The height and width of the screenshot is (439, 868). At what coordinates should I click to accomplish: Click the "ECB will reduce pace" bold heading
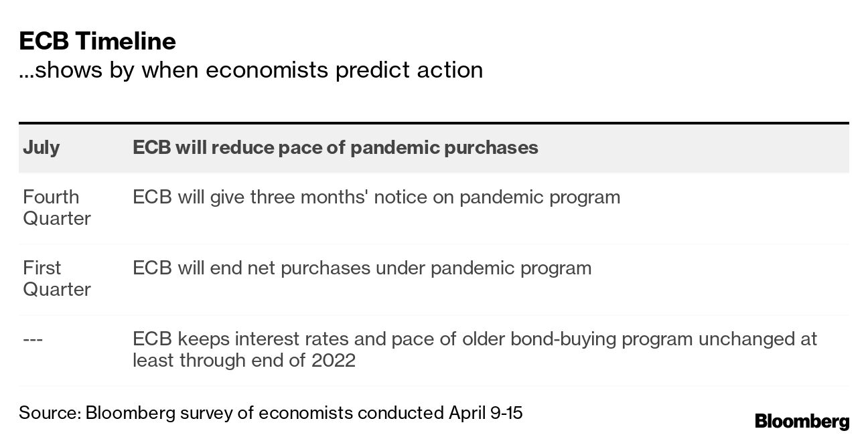335,148
